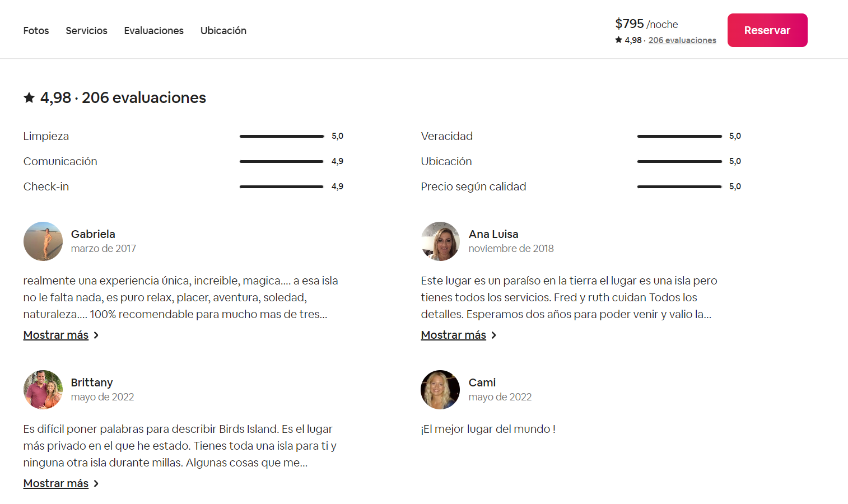Click the star icon beside 4,98 heading
Image resolution: width=848 pixels, height=504 pixels.
click(29, 98)
